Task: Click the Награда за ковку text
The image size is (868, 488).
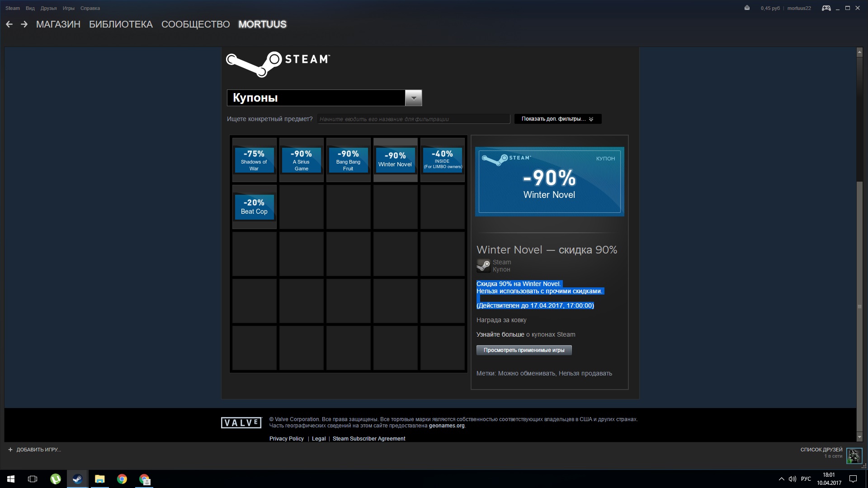Action: [x=501, y=320]
